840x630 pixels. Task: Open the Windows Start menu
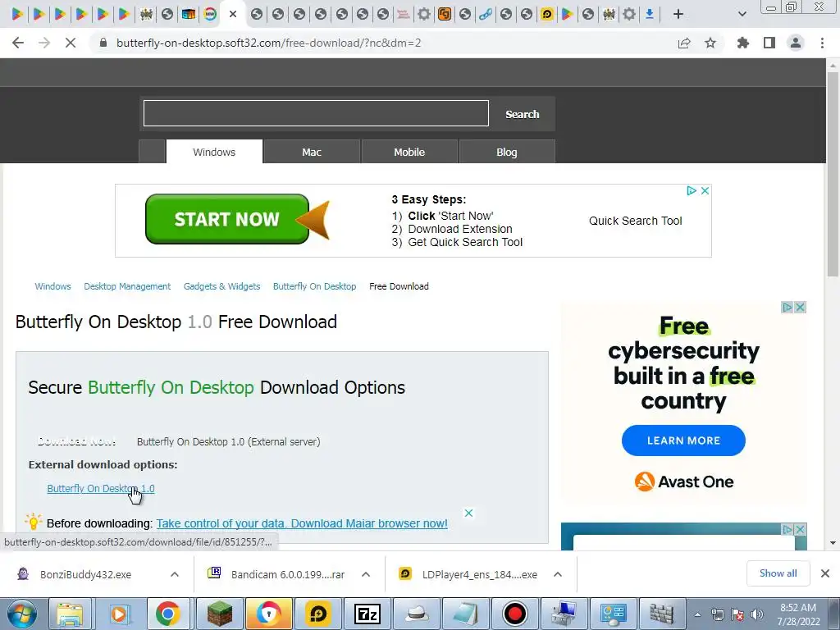(21, 614)
